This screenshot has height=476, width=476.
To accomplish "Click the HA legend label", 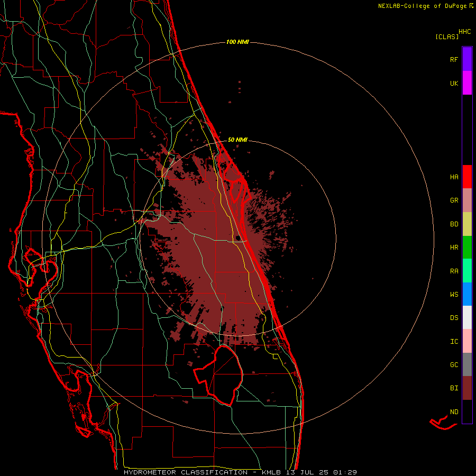I will coord(454,177).
